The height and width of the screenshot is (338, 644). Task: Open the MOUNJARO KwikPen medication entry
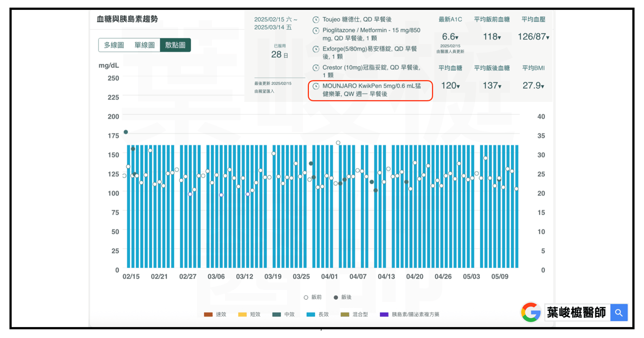pos(370,90)
